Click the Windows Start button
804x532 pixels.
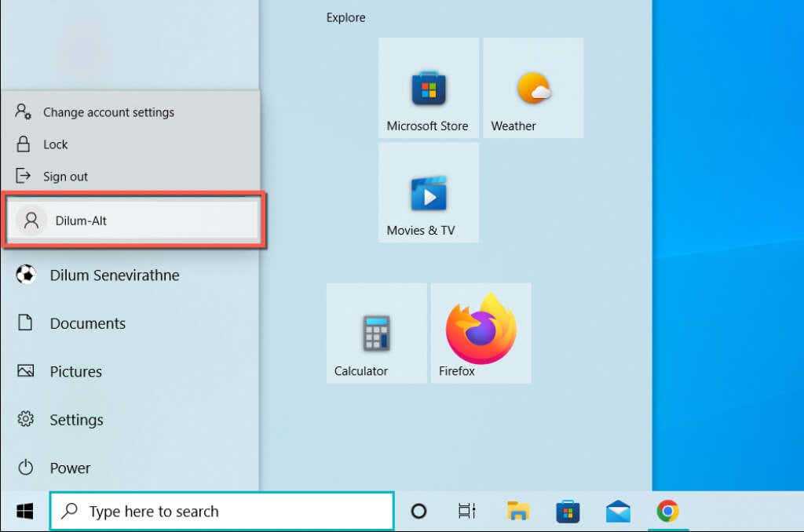click(x=24, y=511)
